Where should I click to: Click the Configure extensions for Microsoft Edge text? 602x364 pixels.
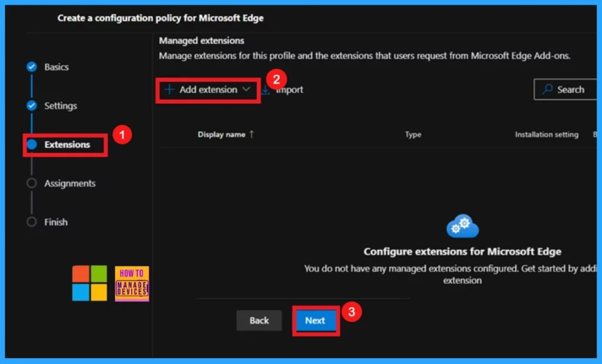[462, 252]
